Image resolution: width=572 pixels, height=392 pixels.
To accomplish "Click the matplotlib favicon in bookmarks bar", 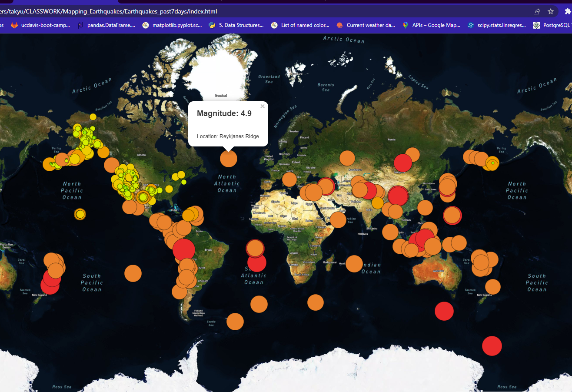I will pyautogui.click(x=145, y=25).
